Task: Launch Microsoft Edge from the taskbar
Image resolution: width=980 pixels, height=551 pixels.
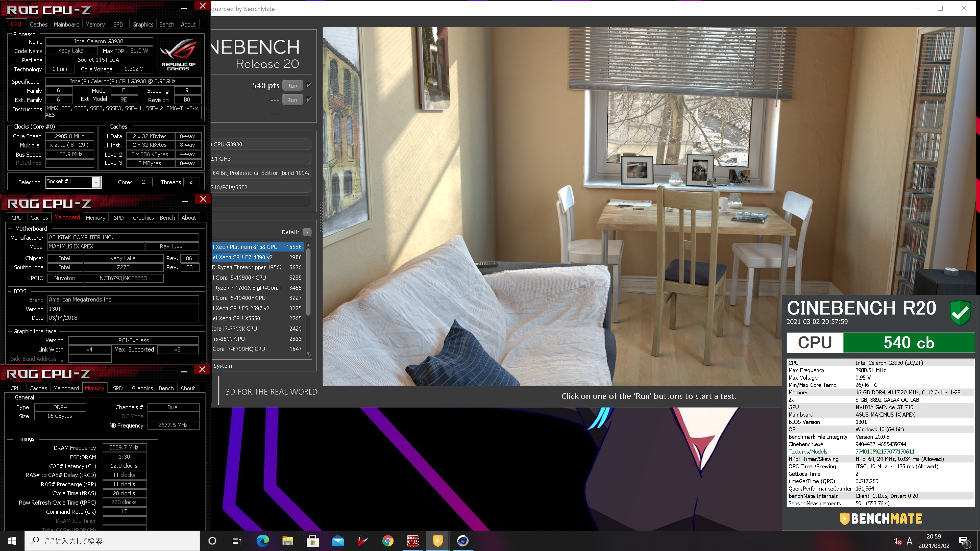Action: tap(263, 541)
